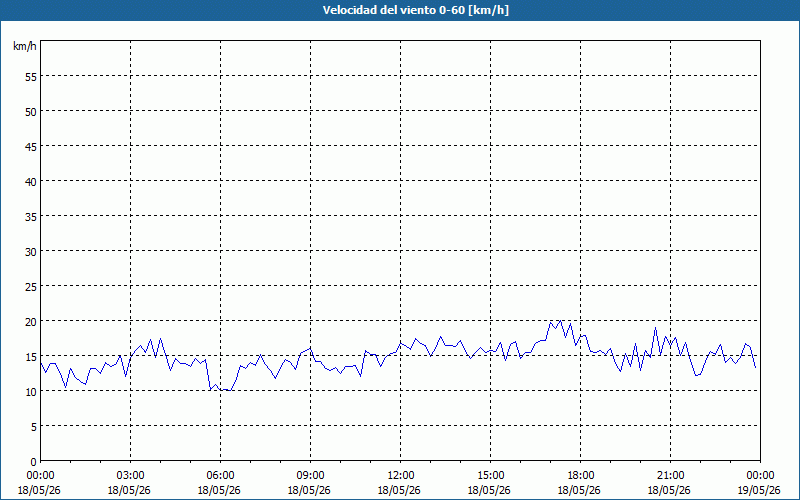Click the 18/05/26 date under 03:00
The width and height of the screenshot is (800, 500).
(129, 490)
